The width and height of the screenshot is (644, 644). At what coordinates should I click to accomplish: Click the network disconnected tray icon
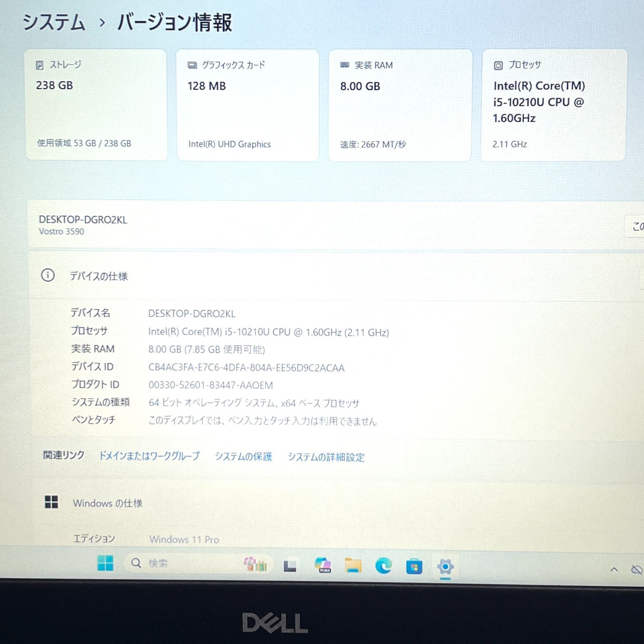(x=636, y=570)
